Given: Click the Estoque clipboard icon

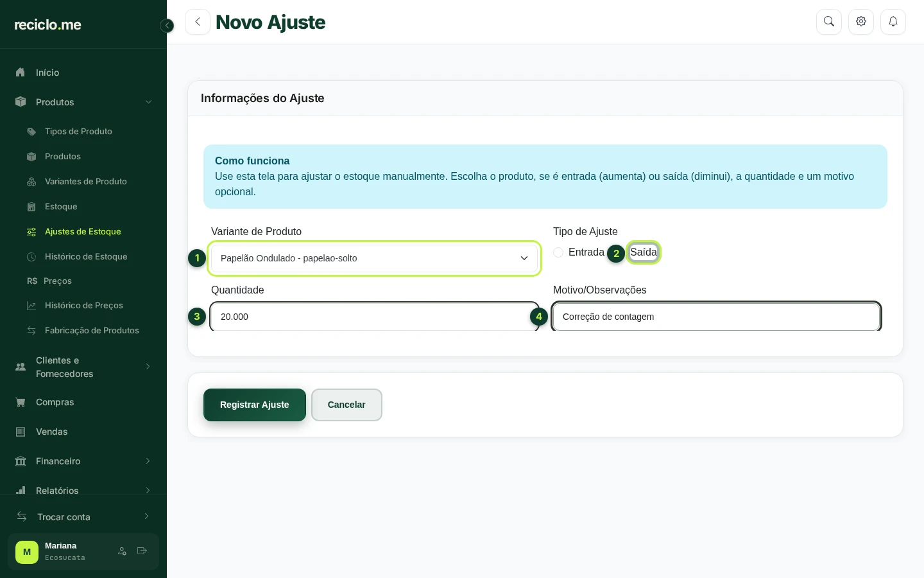Looking at the screenshot, I should click(31, 207).
